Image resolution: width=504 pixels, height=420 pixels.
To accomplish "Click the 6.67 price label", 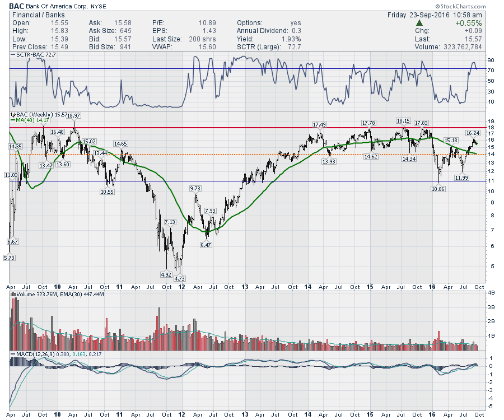I will point(12,241).
